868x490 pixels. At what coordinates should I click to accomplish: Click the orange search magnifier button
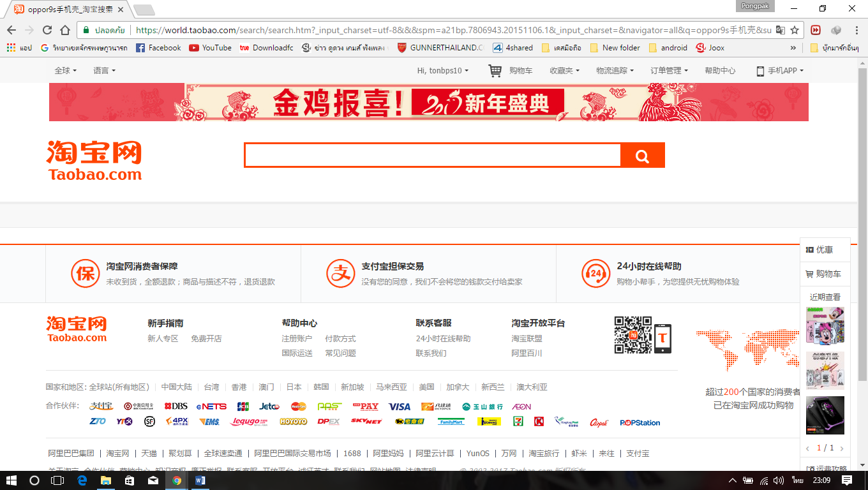tap(643, 156)
